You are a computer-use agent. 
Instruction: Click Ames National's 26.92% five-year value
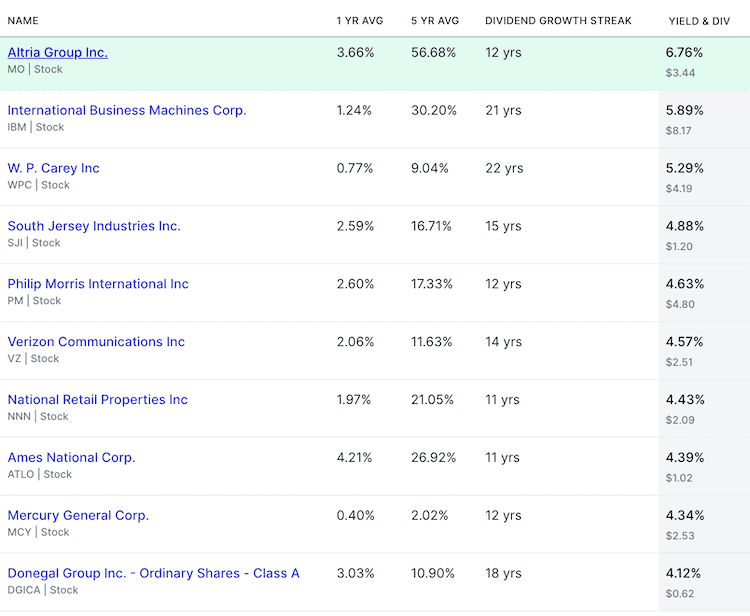tap(433, 458)
